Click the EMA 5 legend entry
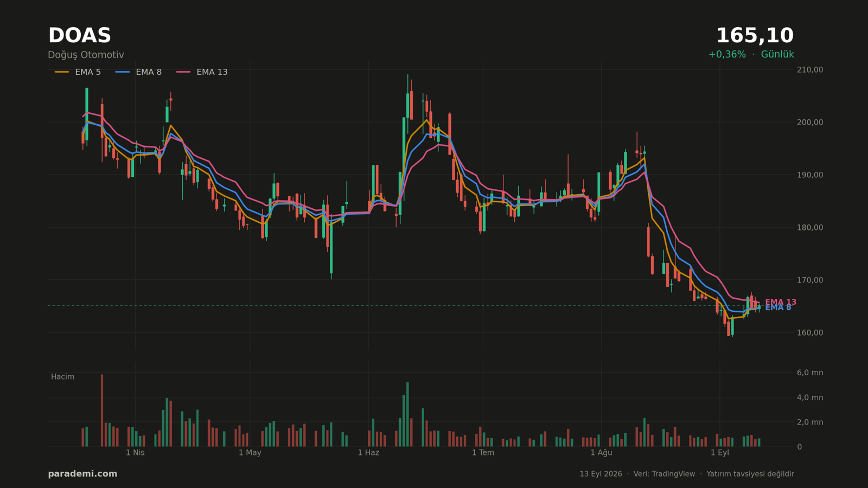This screenshot has width=868, height=488. (78, 72)
